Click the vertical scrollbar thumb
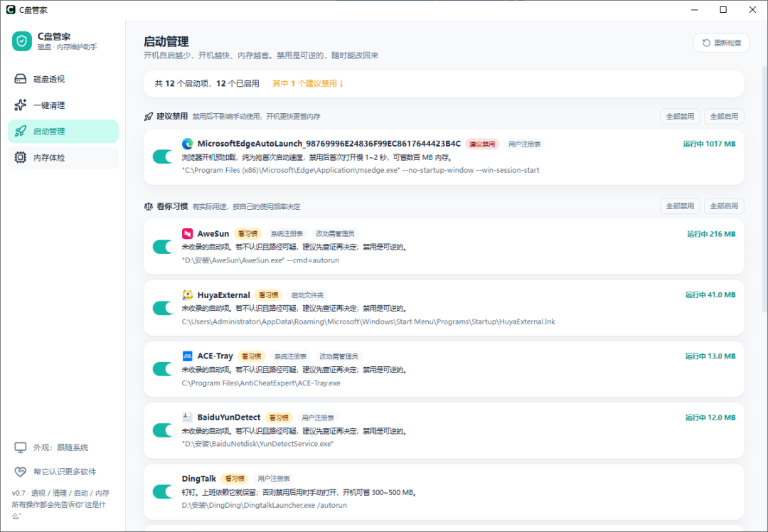 (x=764, y=188)
